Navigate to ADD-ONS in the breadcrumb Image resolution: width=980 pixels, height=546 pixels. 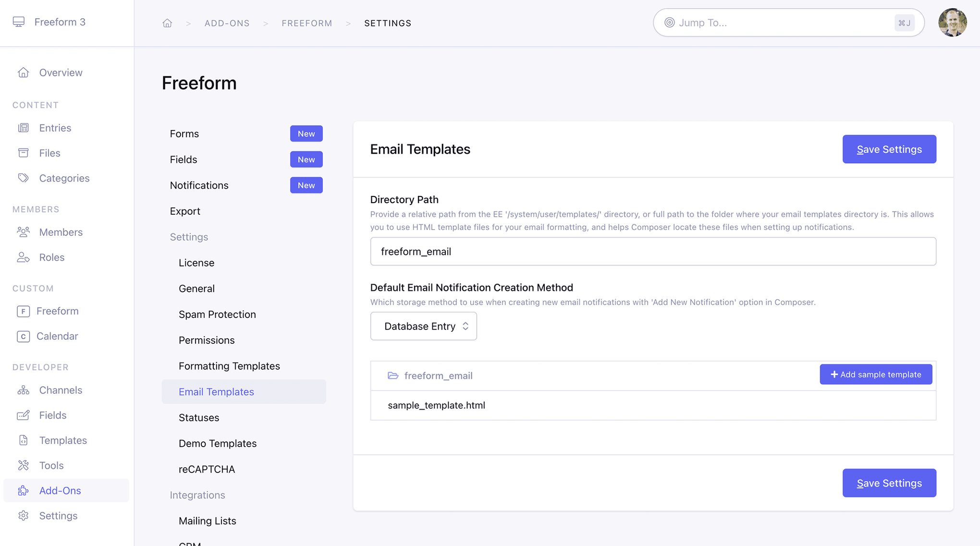(x=227, y=23)
